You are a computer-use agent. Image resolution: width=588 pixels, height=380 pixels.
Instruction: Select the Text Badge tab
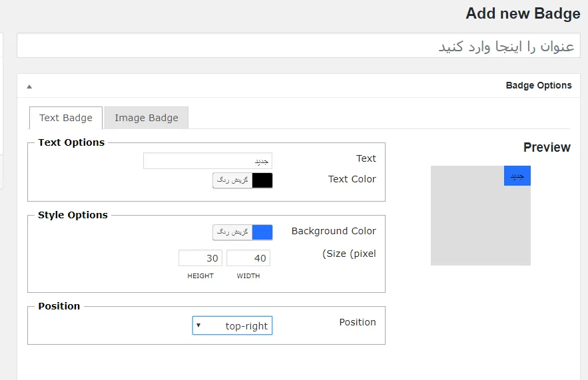click(x=66, y=118)
